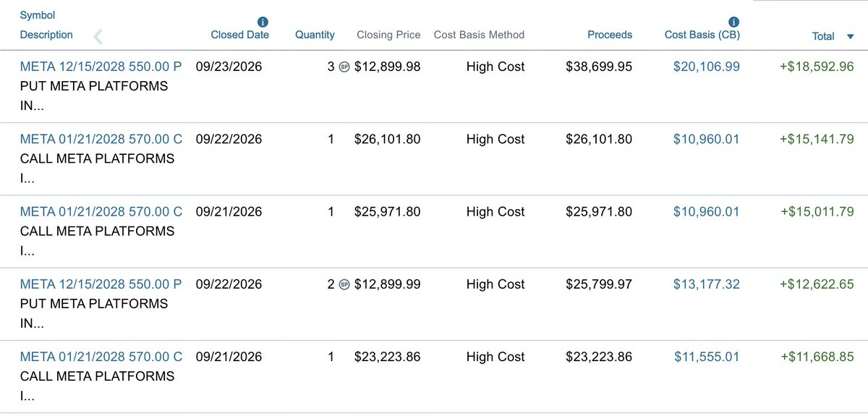868x419 pixels.
Task: Select the total value +$15,011.79
Action: pyautogui.click(x=817, y=211)
